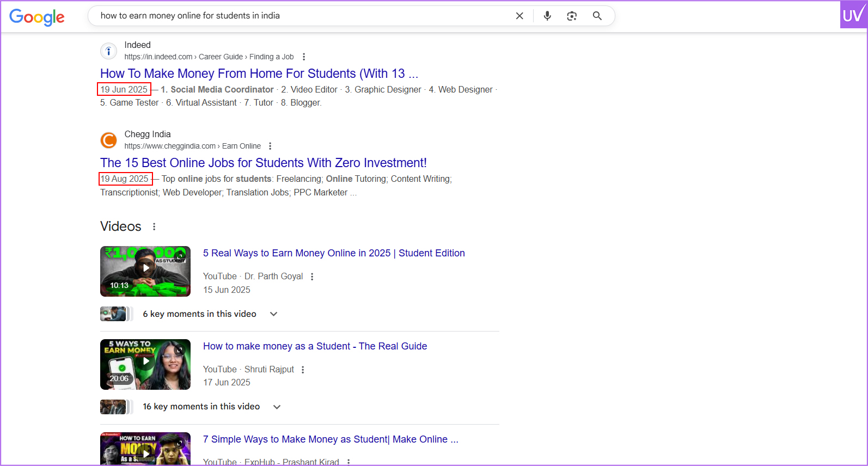The height and width of the screenshot is (466, 868).
Task: Open options for Dr. Parth Goyal video
Action: [312, 277]
